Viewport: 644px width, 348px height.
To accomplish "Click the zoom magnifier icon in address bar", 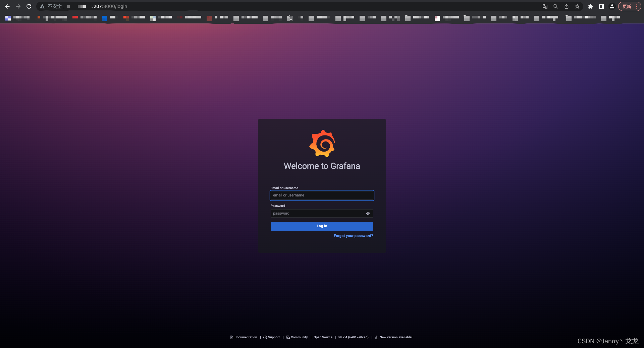I will (x=556, y=6).
